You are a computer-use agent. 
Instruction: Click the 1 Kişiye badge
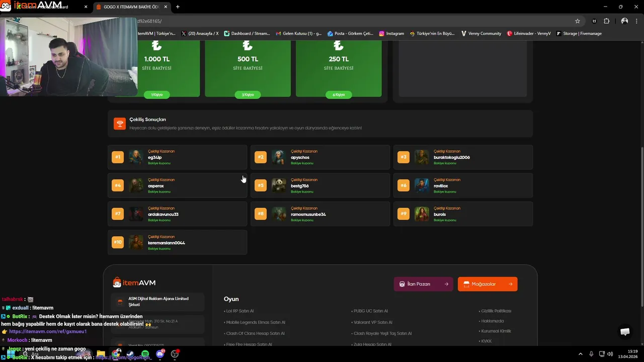157,95
